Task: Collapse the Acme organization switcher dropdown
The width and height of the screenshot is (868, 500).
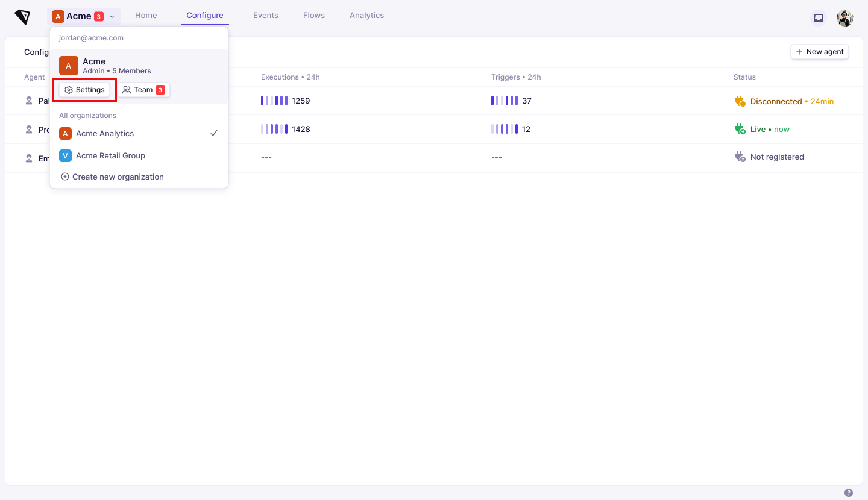Action: tap(84, 16)
